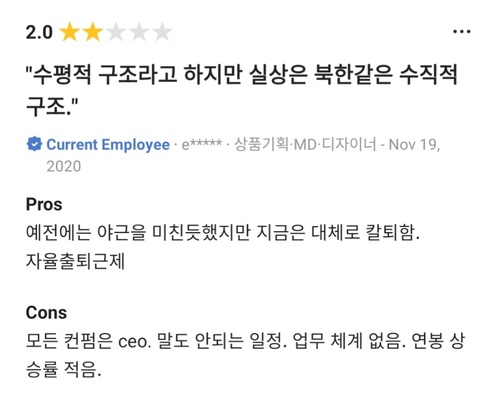Click the Cons text mentioning ceo
This screenshot has width=500, height=396.
click(x=245, y=341)
